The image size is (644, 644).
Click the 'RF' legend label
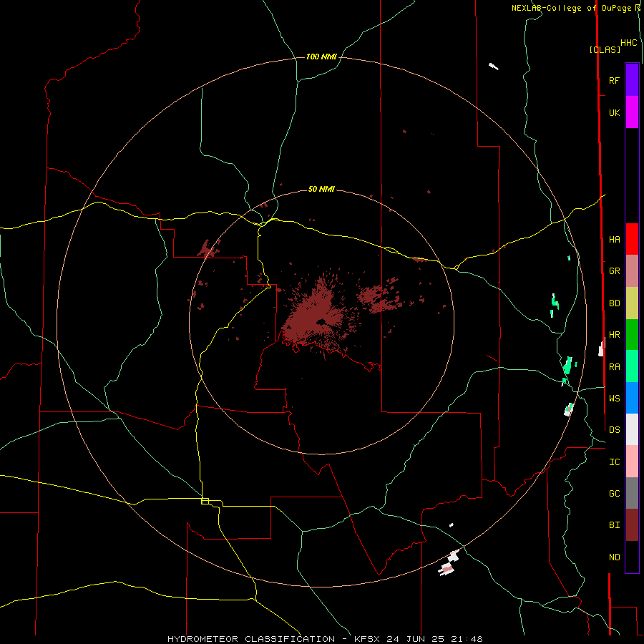point(614,80)
